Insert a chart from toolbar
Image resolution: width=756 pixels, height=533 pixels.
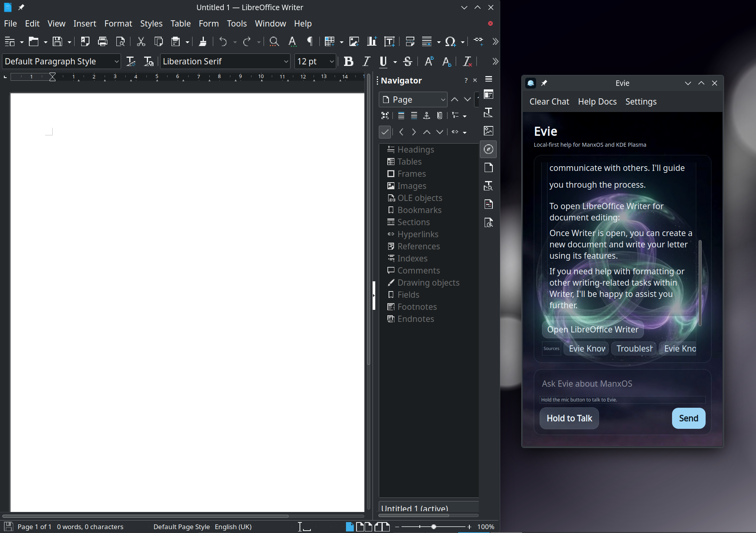coord(372,41)
